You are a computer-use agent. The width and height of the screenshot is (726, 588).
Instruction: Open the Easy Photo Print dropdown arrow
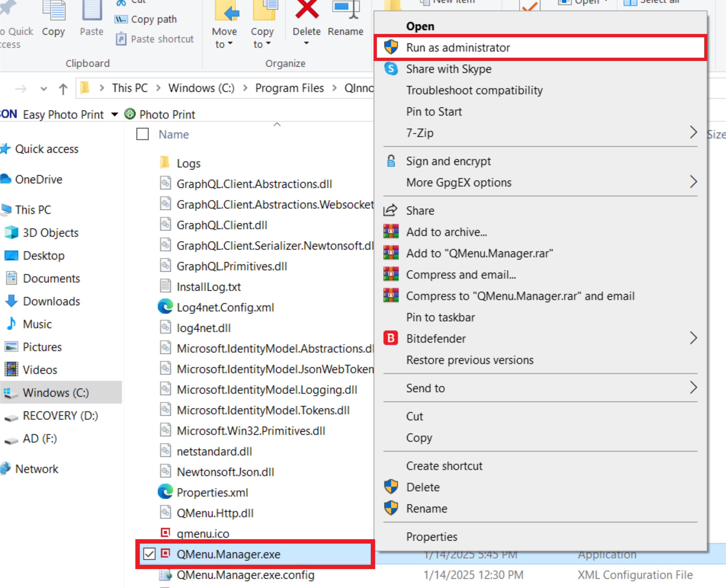coord(115,115)
